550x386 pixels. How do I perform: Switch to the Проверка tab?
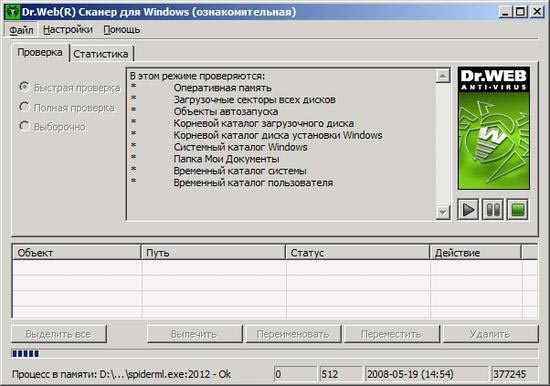(40, 53)
